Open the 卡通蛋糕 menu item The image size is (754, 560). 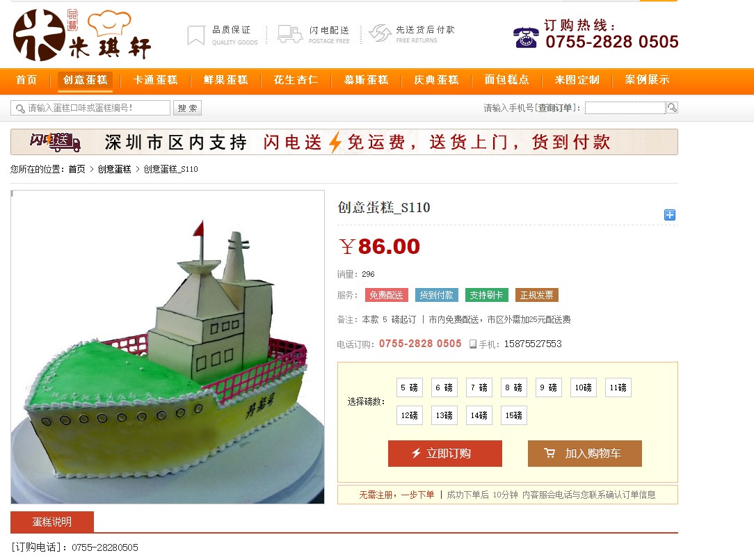tap(156, 80)
